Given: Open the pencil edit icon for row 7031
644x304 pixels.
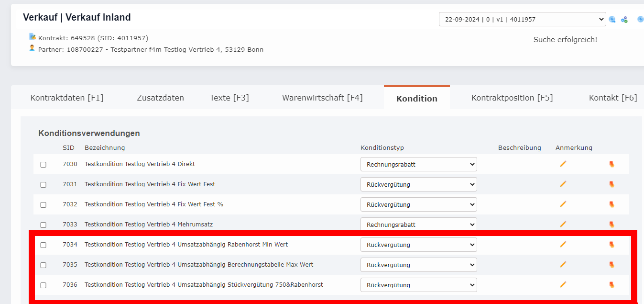Looking at the screenshot, I should pos(563,184).
